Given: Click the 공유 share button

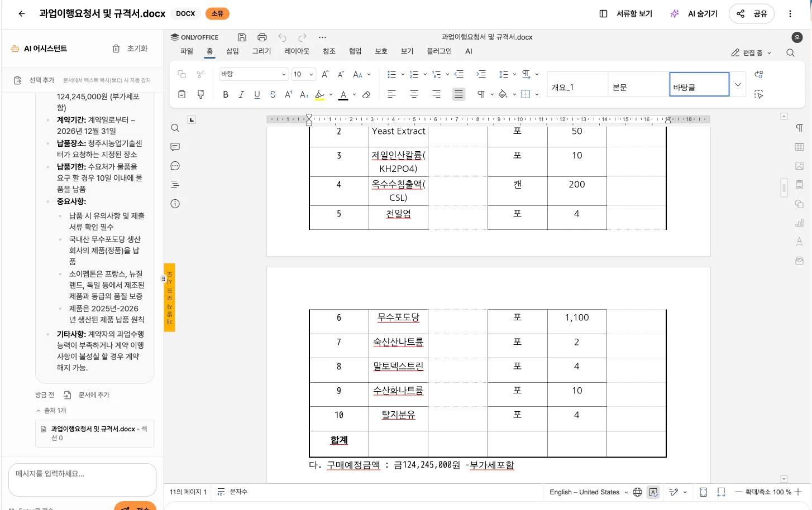Looking at the screenshot, I should pos(751,14).
